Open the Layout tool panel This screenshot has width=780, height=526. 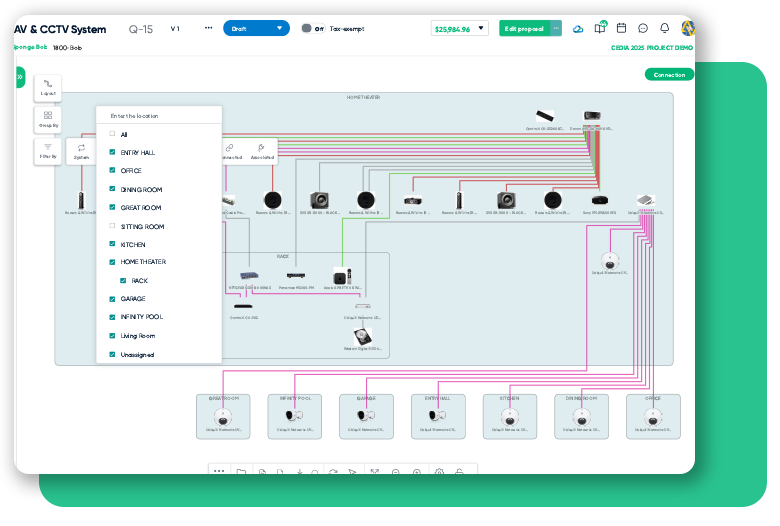[x=48, y=87]
